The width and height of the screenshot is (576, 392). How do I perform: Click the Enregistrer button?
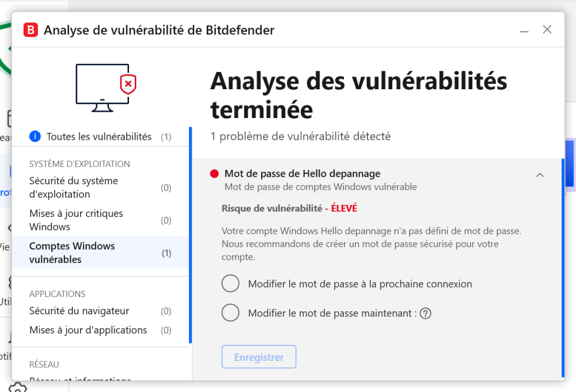coord(259,357)
